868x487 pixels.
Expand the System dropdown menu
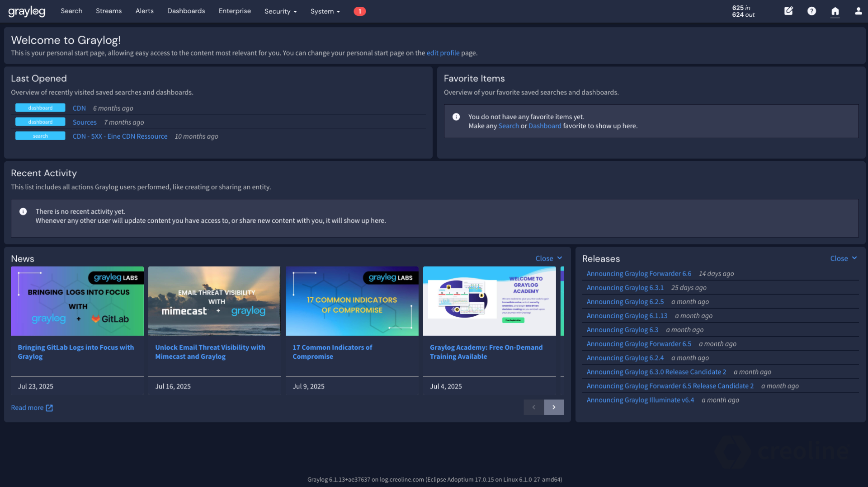(x=325, y=11)
